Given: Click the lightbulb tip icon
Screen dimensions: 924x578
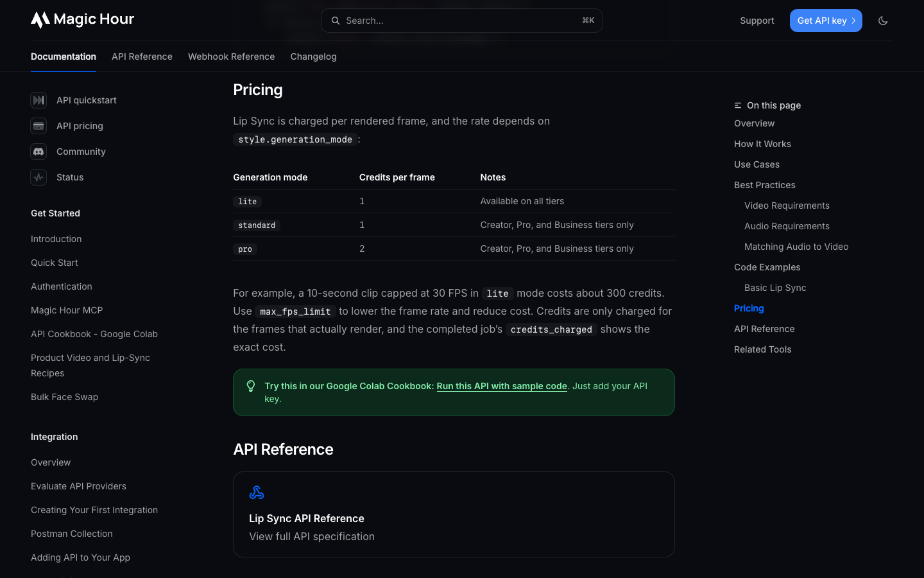Looking at the screenshot, I should 251,386.
